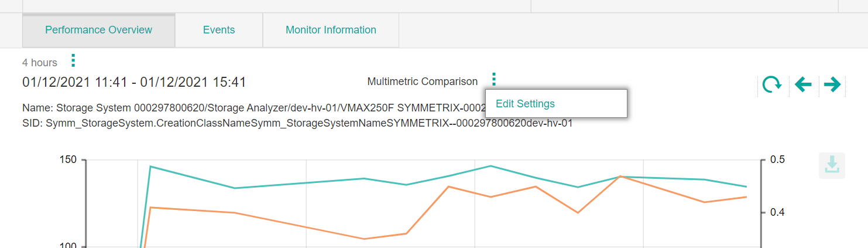Click the 150 value on the left axis
868x248 pixels.
pyautogui.click(x=68, y=159)
